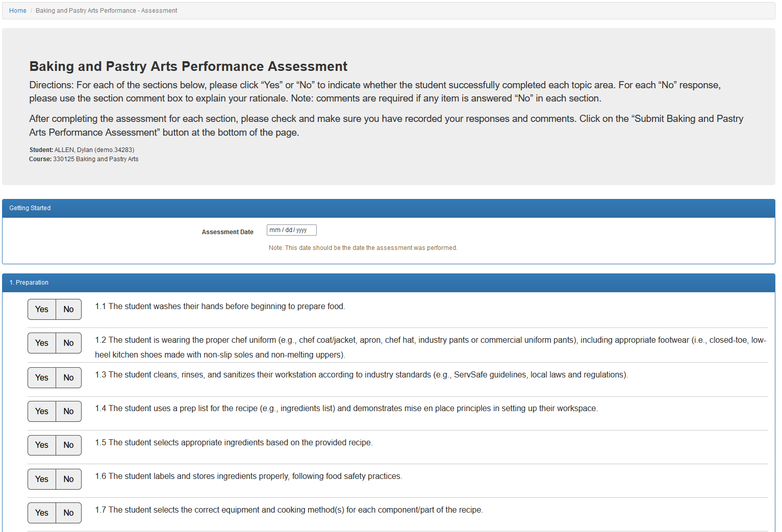Click the breadcrumb text Baking and Pastry Arts Performance - Assessment
The width and height of the screenshot is (782, 532).
pyautogui.click(x=107, y=11)
